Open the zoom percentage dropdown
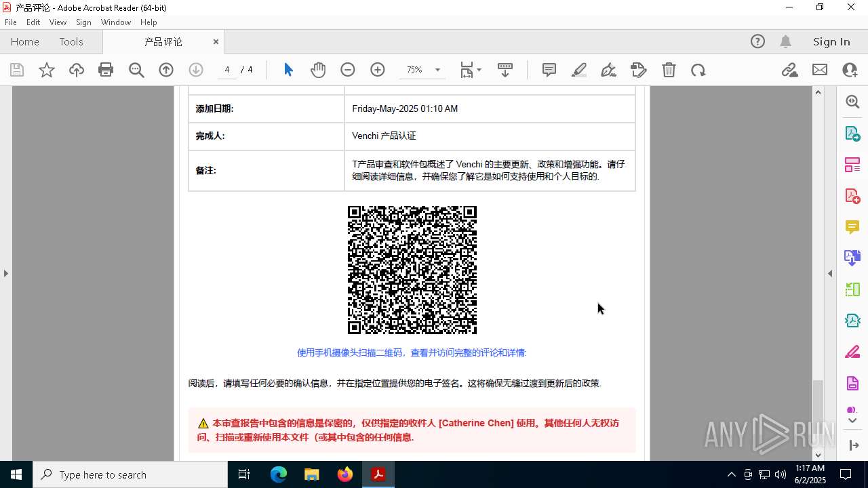868x488 pixels. pos(437,70)
